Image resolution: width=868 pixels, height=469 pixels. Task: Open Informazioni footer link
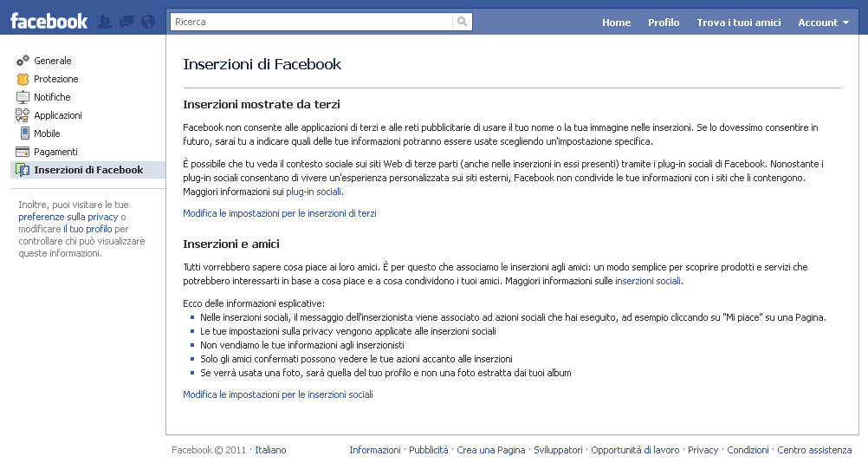(x=375, y=450)
